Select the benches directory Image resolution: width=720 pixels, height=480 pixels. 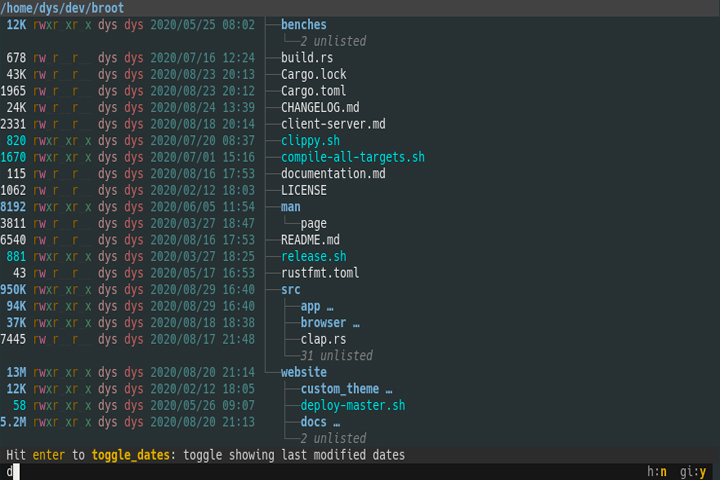coord(304,25)
